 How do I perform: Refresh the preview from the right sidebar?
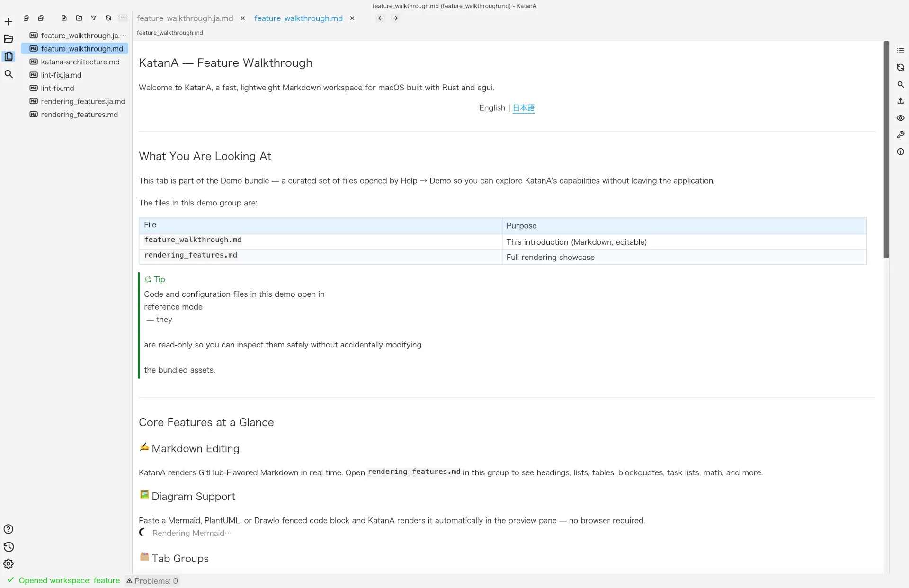click(900, 68)
